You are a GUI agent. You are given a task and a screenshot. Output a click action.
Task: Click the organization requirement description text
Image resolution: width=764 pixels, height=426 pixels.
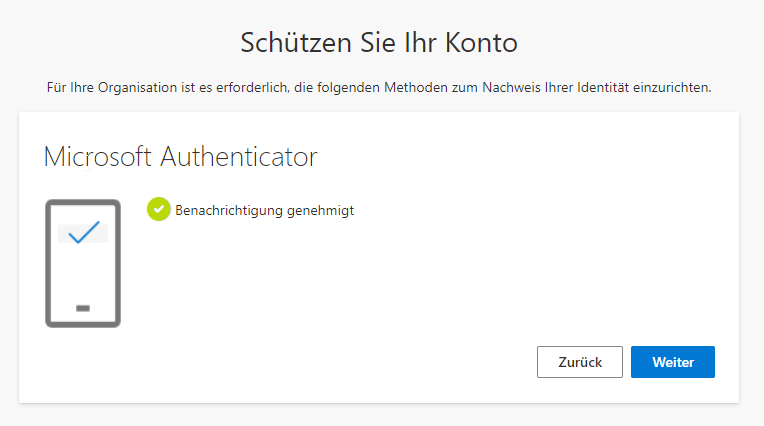pos(379,87)
